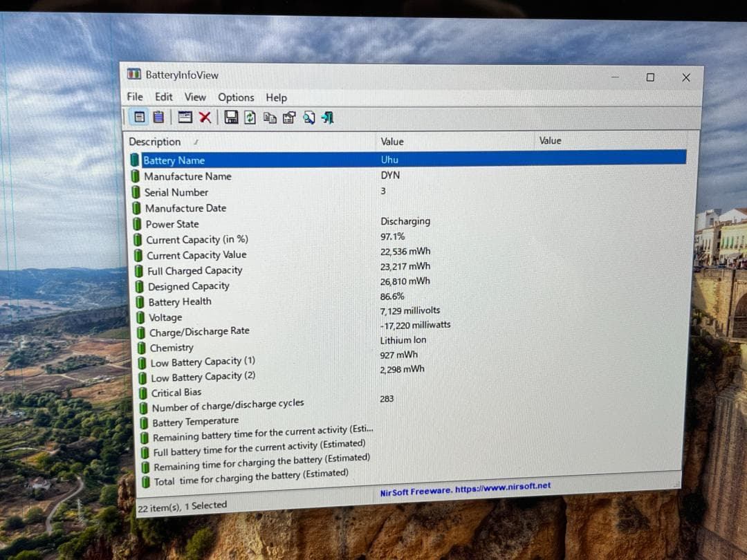Click the green refresh icon in toolbar
747x560 pixels.
click(x=250, y=118)
